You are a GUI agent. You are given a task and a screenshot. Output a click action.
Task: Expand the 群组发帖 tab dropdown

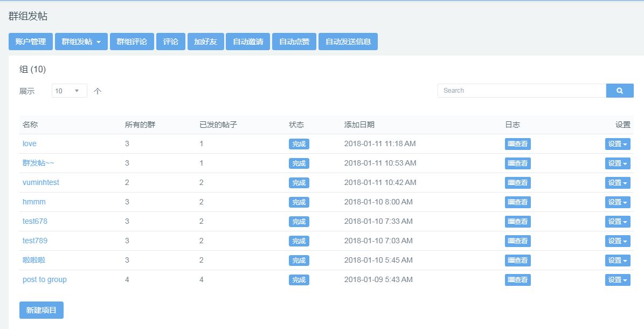point(81,42)
